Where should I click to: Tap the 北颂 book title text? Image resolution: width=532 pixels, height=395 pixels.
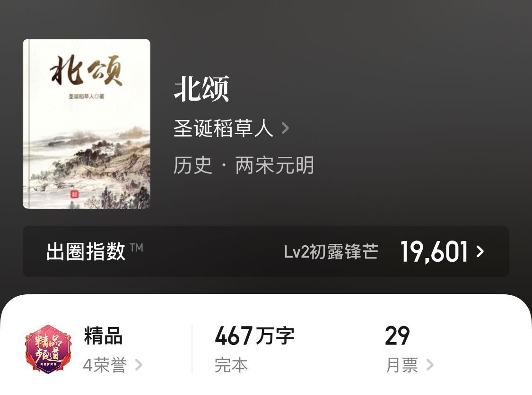tap(201, 89)
